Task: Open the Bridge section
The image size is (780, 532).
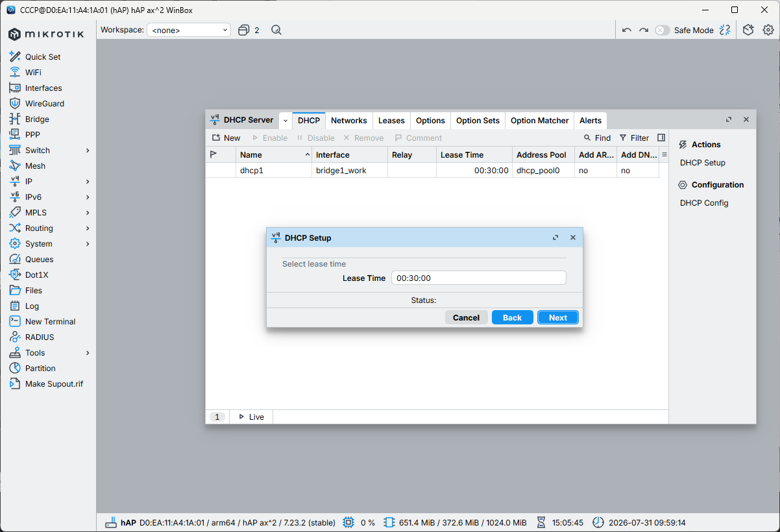Action: [x=37, y=119]
